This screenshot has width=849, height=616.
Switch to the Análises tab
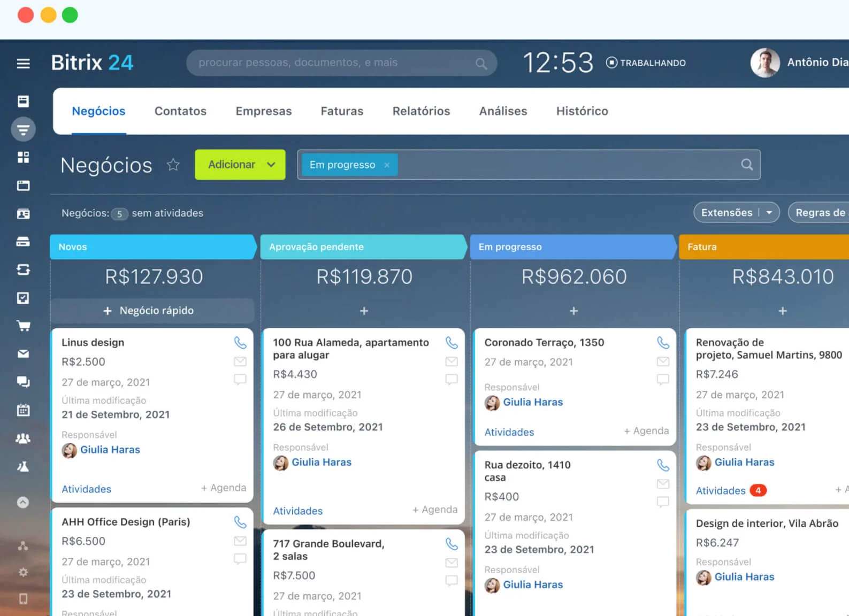coord(503,111)
